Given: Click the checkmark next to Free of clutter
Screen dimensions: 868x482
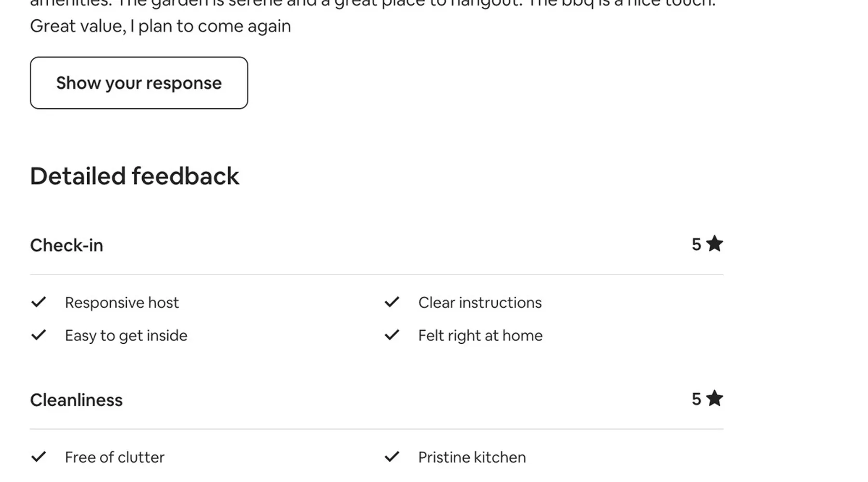Looking at the screenshot, I should pos(39,457).
